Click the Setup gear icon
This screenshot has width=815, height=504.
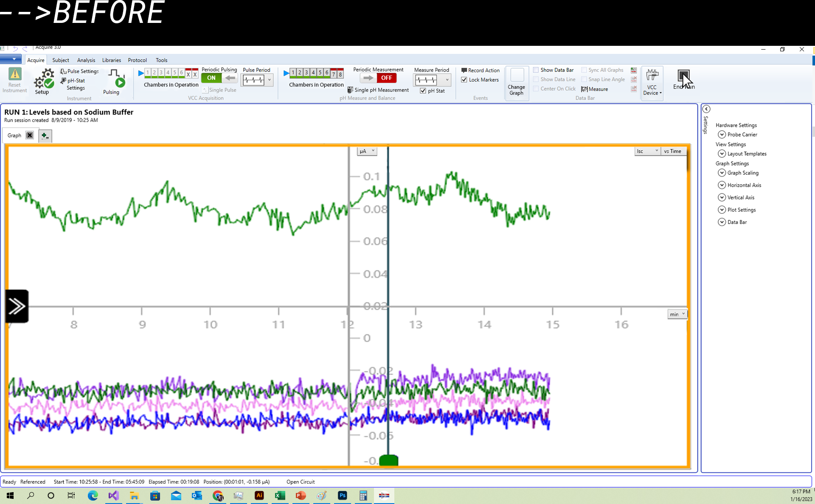[44, 80]
